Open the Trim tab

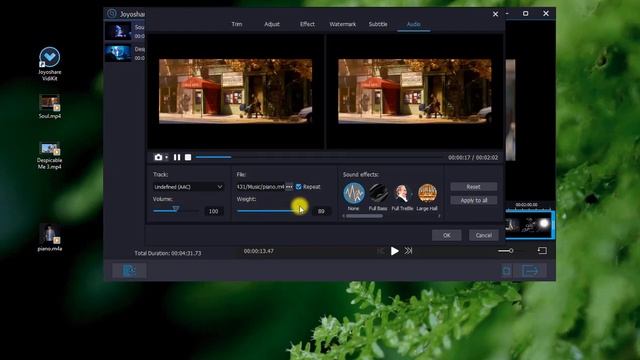[237, 24]
